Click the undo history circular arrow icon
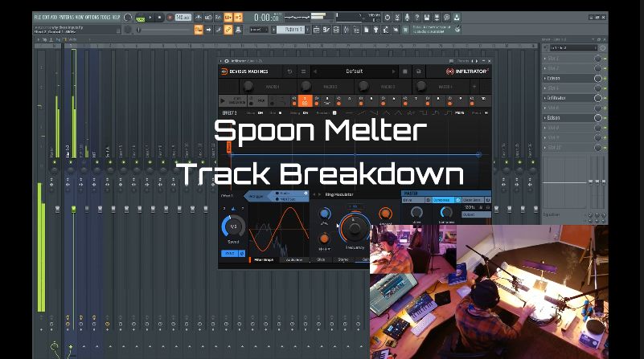The height and width of the screenshot is (359, 644). [x=387, y=17]
